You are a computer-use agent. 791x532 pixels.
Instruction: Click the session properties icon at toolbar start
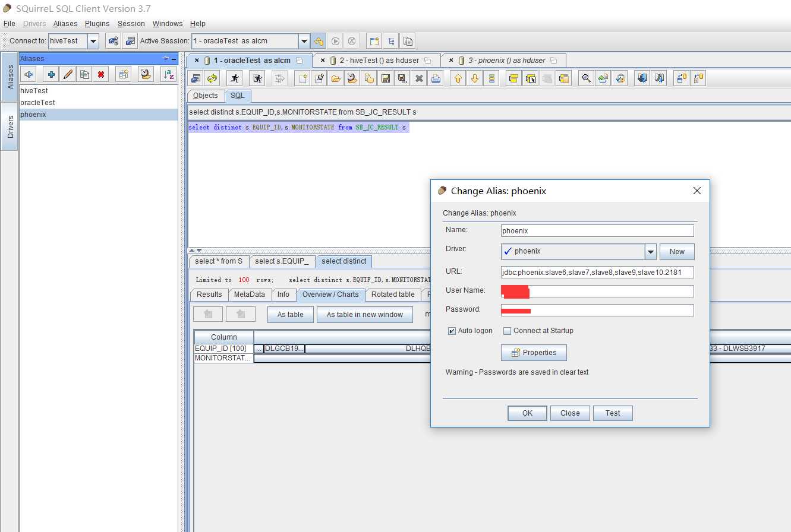(196, 78)
